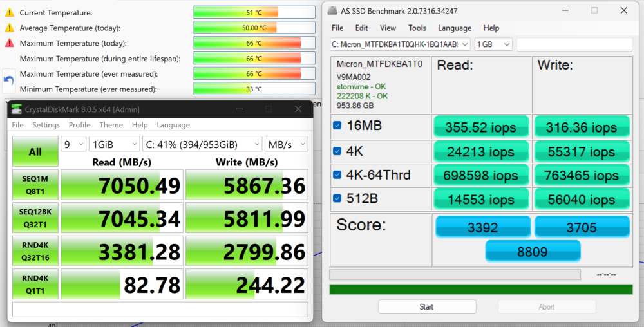Image resolution: width=644 pixels, height=327 pixels.
Task: Click the Current Temperature yellow warning icon
Action: [x=10, y=13]
